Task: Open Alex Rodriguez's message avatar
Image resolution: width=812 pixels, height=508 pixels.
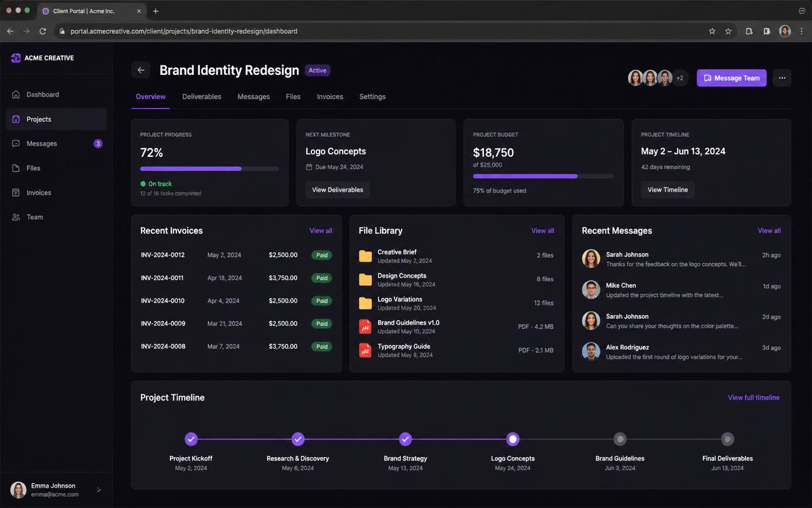Action: (x=591, y=352)
